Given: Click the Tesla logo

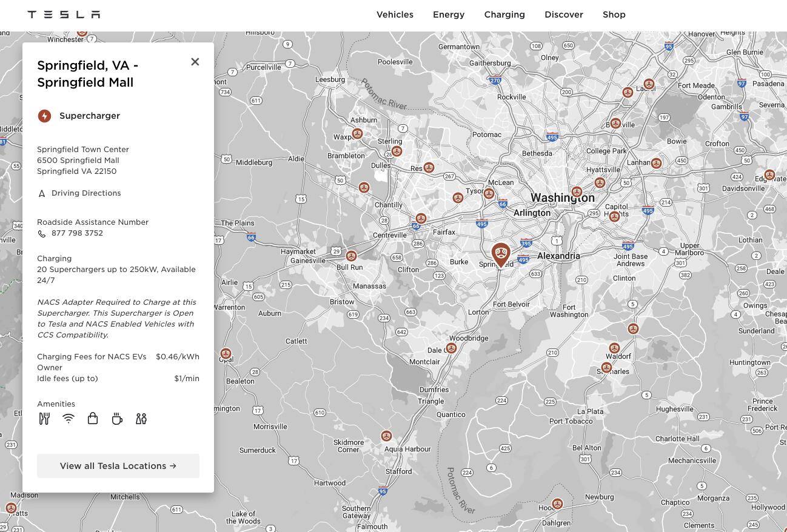Looking at the screenshot, I should click(64, 15).
